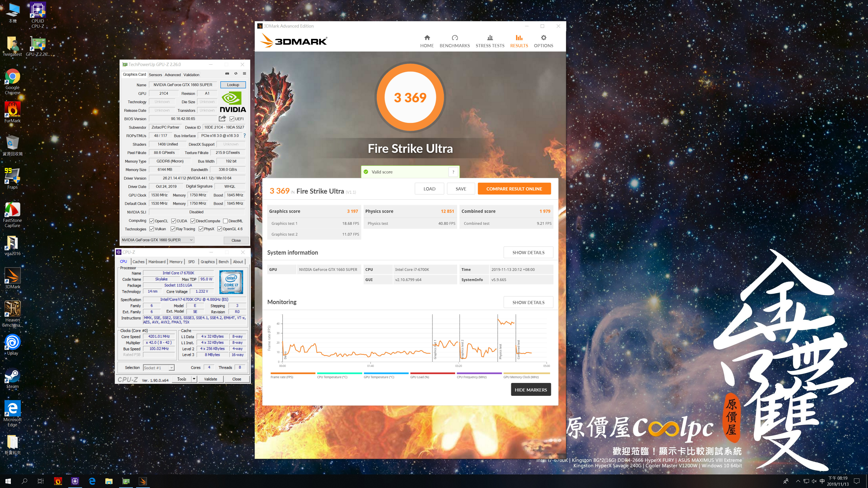The width and height of the screenshot is (868, 488).
Task: Expand the Socket #1 selection dropdown in CPU-Z
Action: click(x=172, y=368)
